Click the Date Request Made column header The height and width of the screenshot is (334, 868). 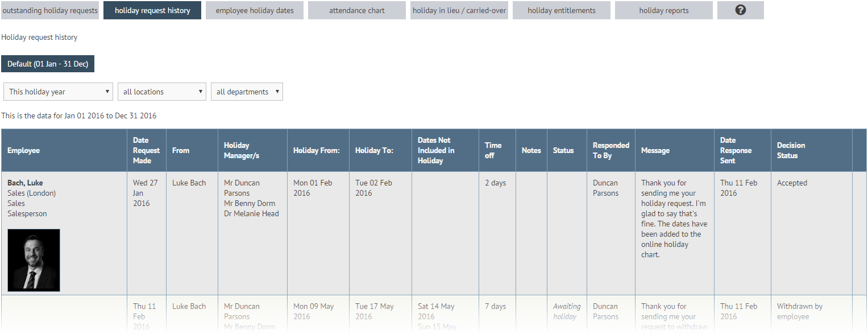(x=146, y=150)
